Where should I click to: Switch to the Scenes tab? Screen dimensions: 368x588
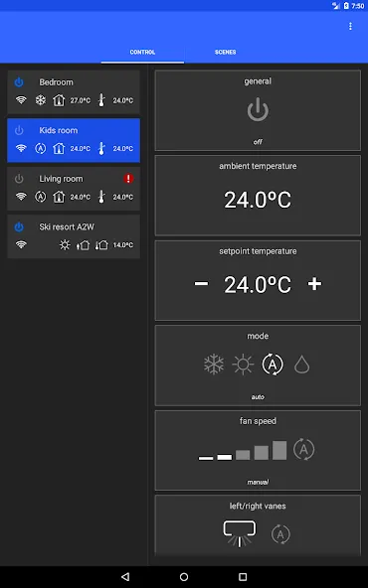(226, 52)
